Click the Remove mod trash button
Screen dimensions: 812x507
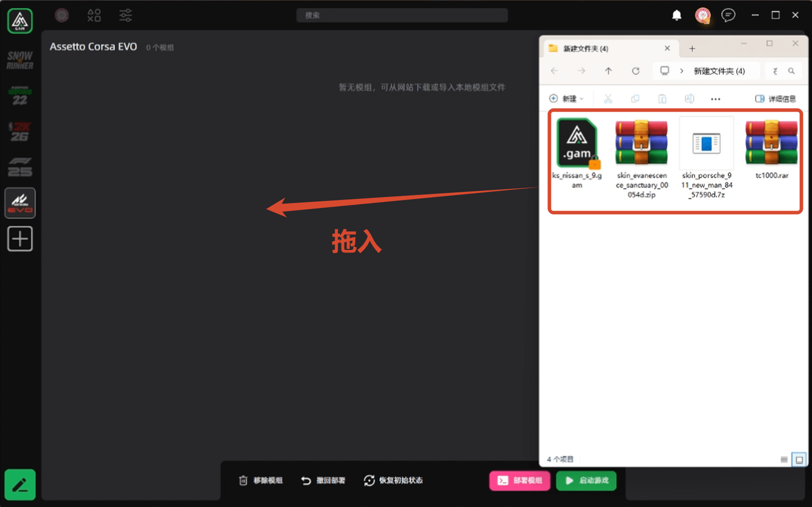click(x=261, y=480)
